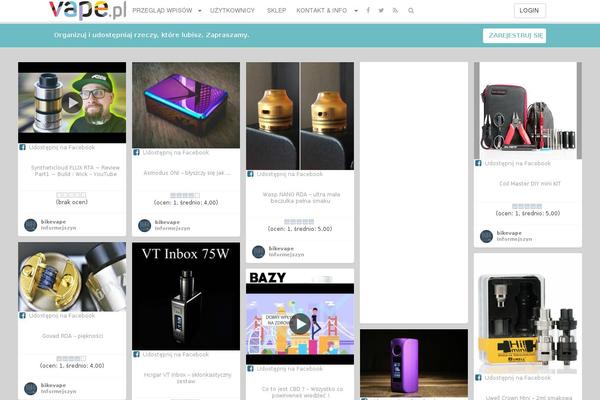Open the Wasp NANO RDA post title
600x400 pixels.
301,198
